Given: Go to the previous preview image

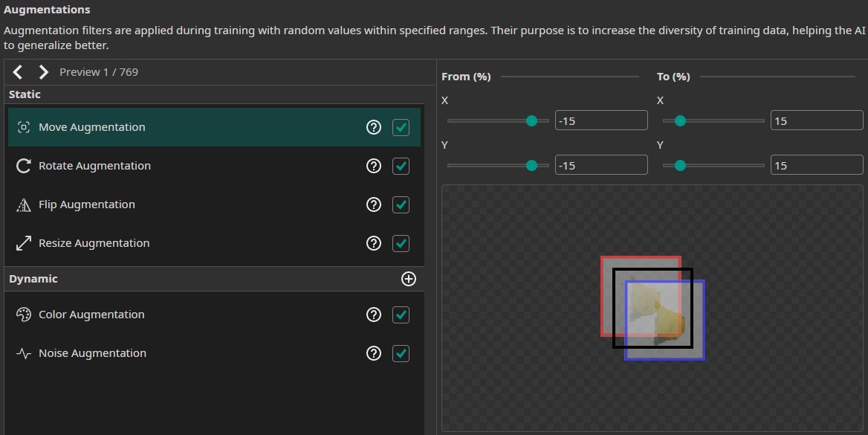Looking at the screenshot, I should pyautogui.click(x=19, y=72).
